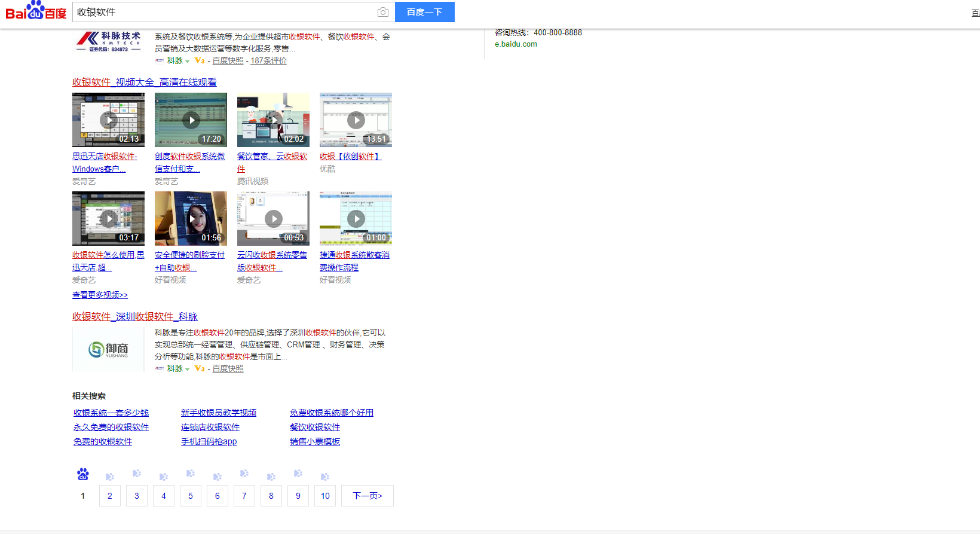Search related 免费收银系统哪个好用

point(332,413)
